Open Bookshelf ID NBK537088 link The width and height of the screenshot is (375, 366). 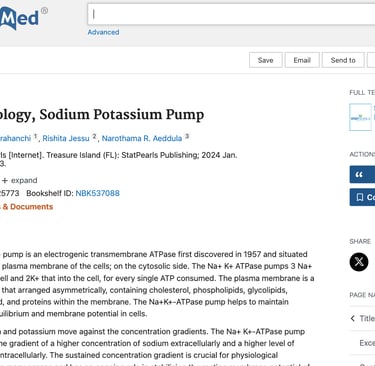pos(98,193)
